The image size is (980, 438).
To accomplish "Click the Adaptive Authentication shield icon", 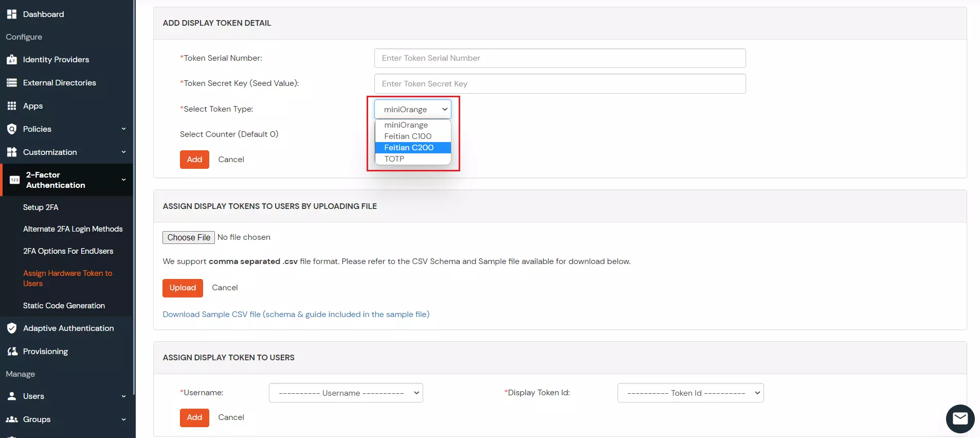I will 11,328.
